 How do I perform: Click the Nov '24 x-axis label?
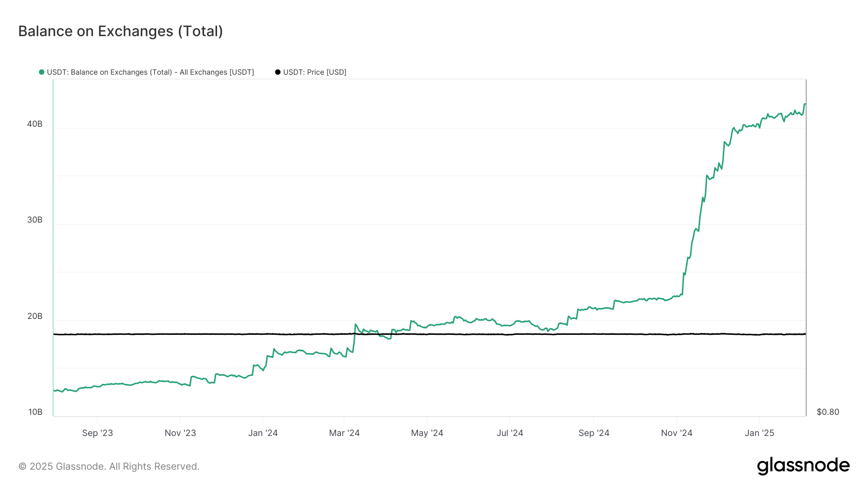tap(677, 433)
